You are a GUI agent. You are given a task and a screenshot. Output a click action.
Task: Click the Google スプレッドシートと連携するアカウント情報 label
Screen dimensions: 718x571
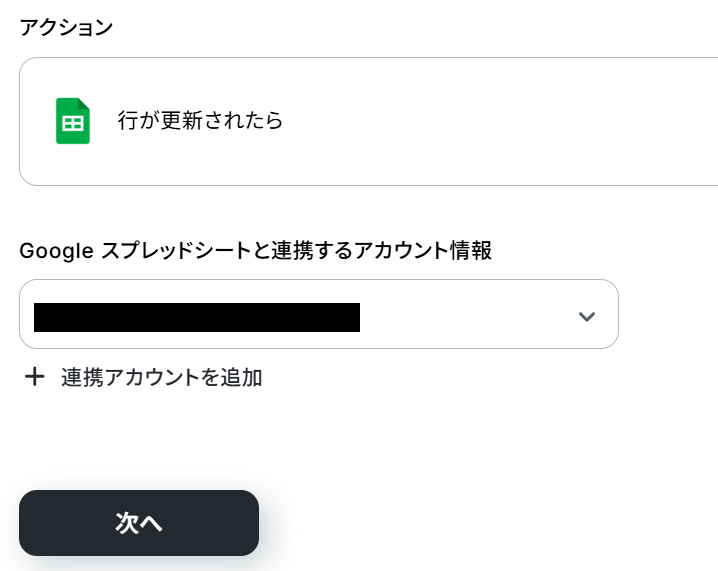pyautogui.click(x=255, y=251)
